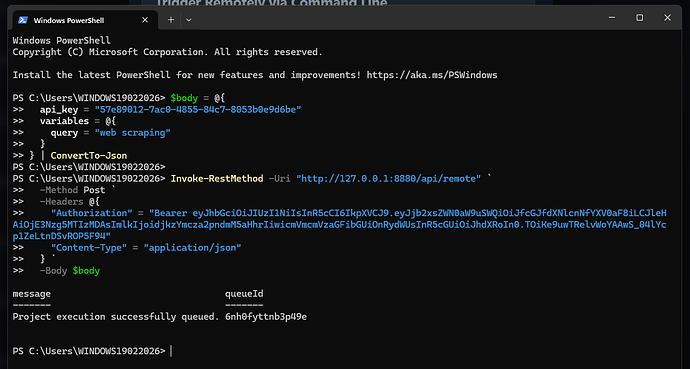
Task: Minimize the terminal window
Action: [x=612, y=18]
